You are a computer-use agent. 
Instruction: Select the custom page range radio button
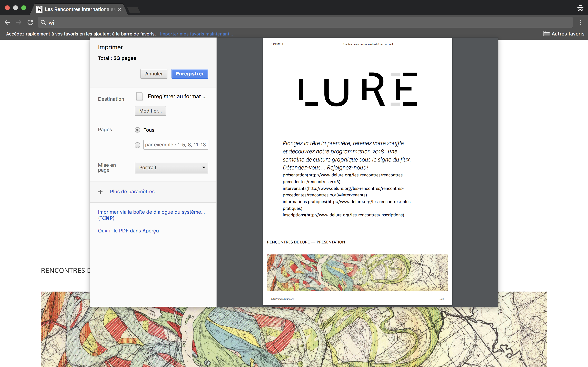(137, 145)
